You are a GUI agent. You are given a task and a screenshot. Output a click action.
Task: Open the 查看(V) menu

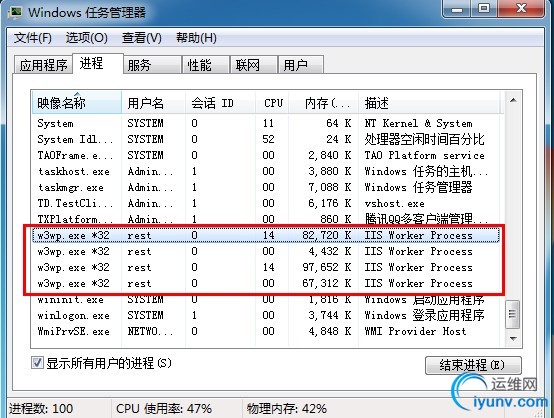click(x=142, y=38)
